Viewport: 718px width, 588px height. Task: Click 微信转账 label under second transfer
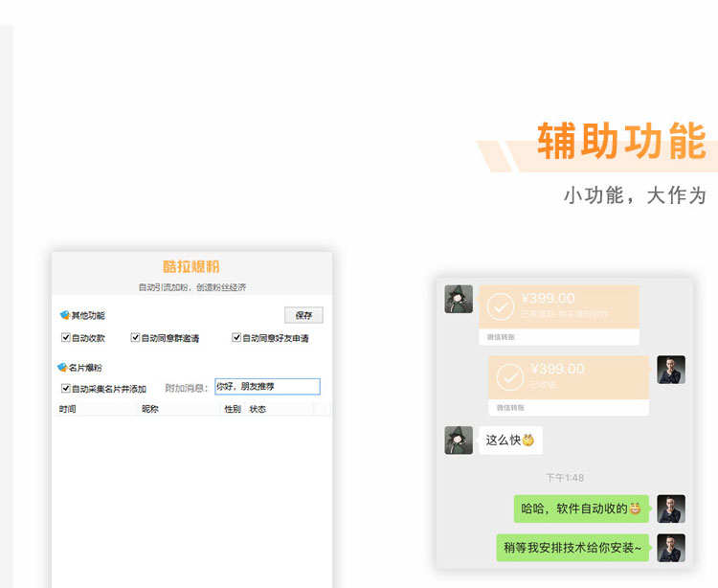pyautogui.click(x=510, y=408)
